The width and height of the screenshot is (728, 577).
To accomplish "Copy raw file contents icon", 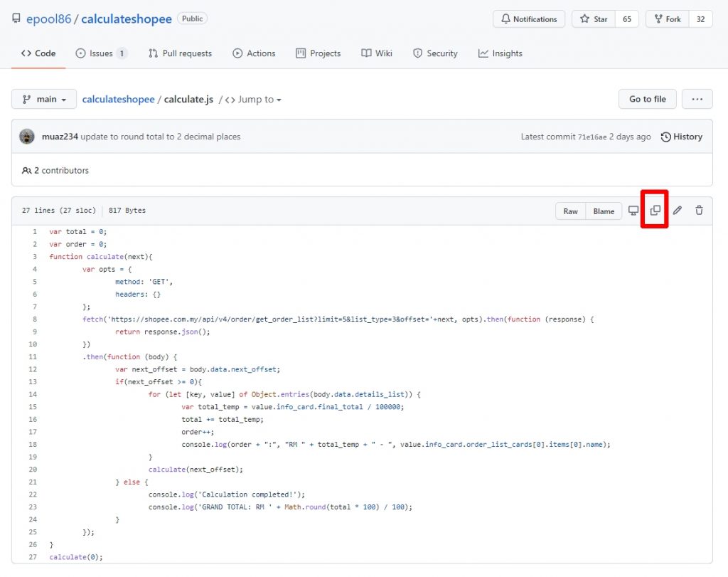I will point(655,211).
